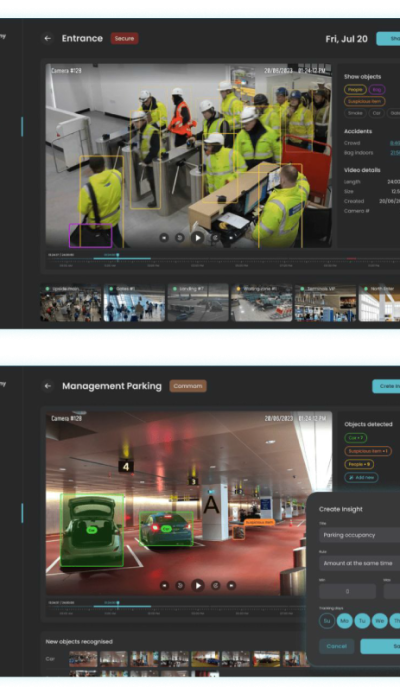Viewport: 400px width, 700px height.
Task: Disable Tu tracking day
Action: click(x=362, y=621)
